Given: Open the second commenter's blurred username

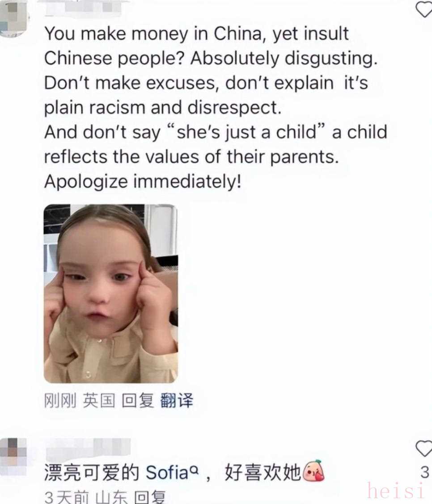Looking at the screenshot, I should [89, 449].
